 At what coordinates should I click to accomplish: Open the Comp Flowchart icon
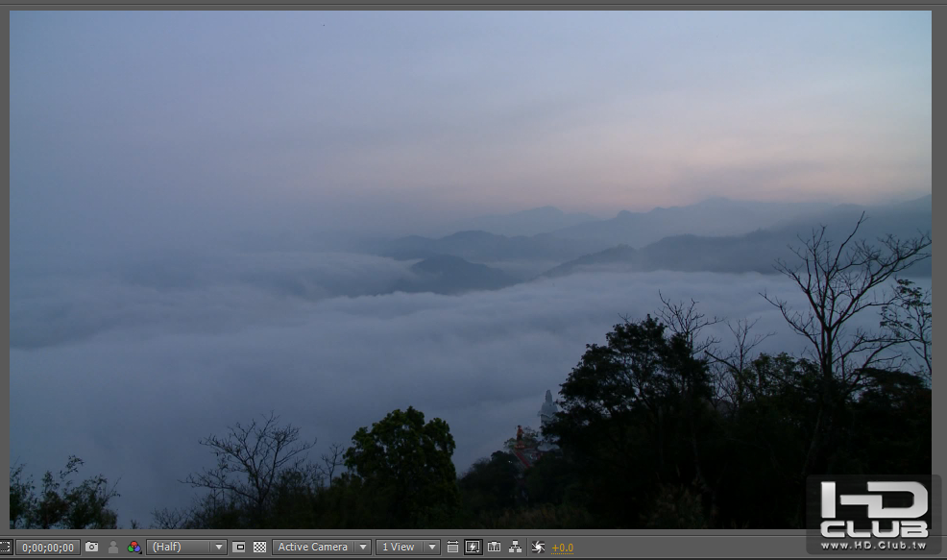515,548
